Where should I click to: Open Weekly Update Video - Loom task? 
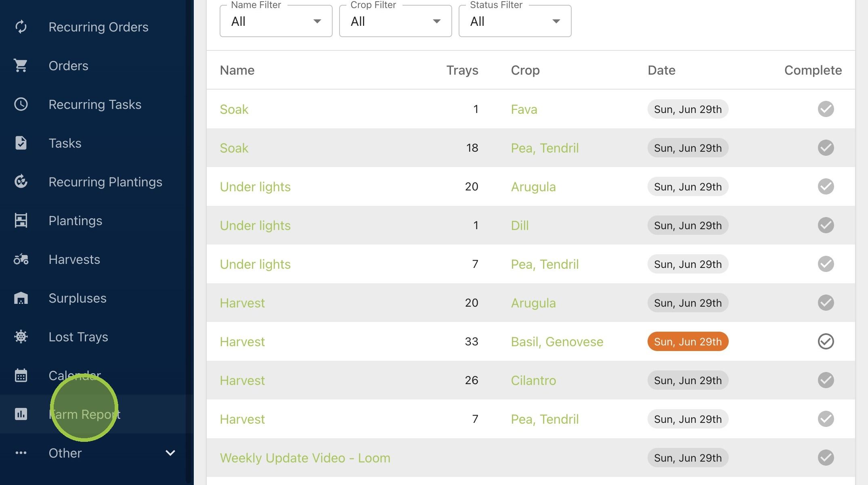305,458
